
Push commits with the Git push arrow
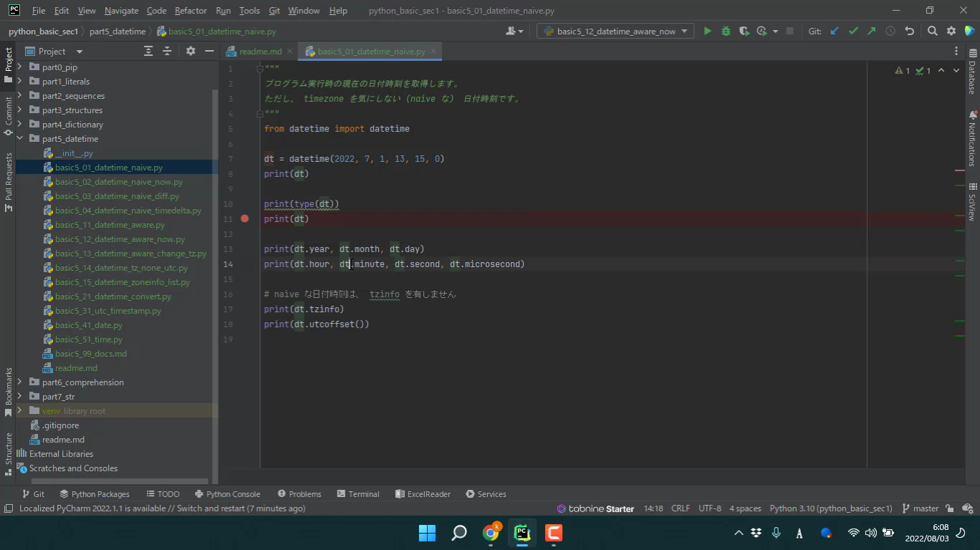871,31
